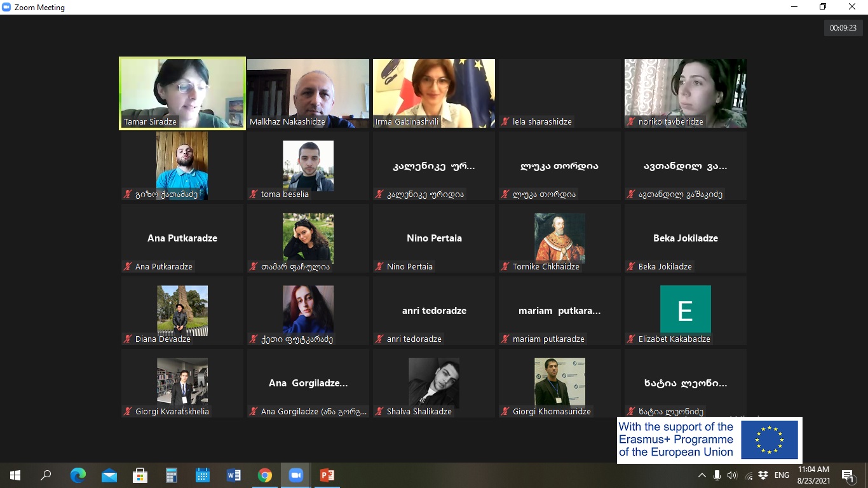Switch to Google Chrome in taskbar

click(x=265, y=475)
